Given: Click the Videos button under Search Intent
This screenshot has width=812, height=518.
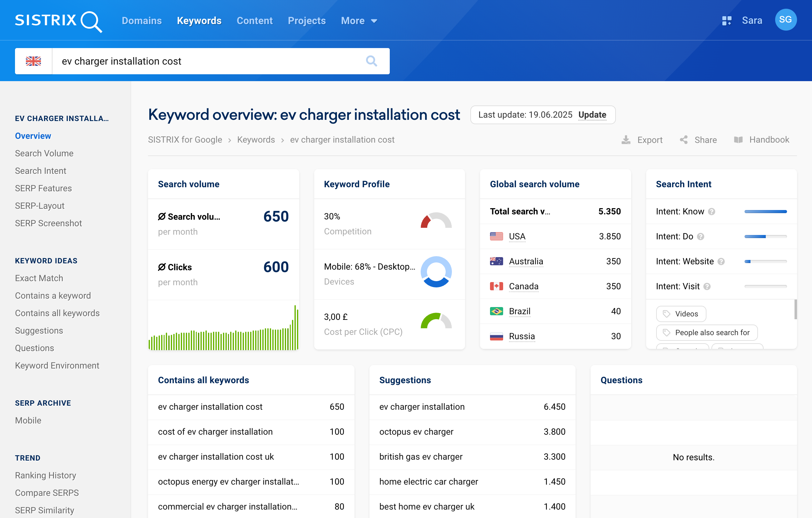Looking at the screenshot, I should pyautogui.click(x=681, y=314).
